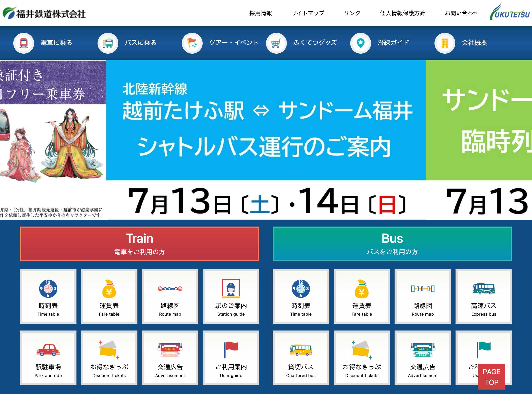Open the ふくてつグッズ menu

click(315, 43)
